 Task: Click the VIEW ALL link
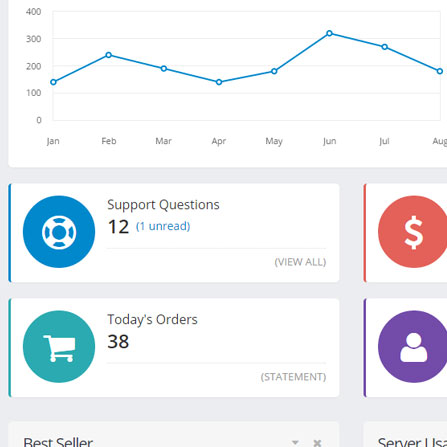pos(300,262)
